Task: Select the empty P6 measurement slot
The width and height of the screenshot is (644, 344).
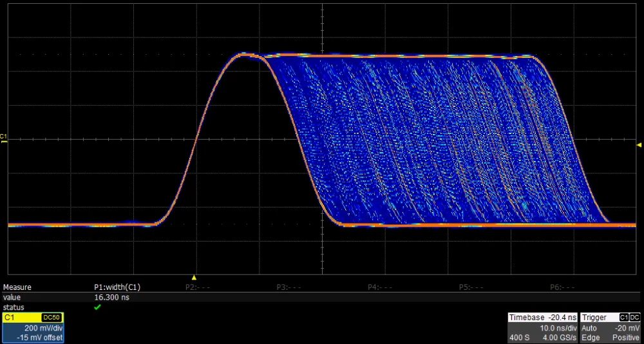Action: [563, 287]
